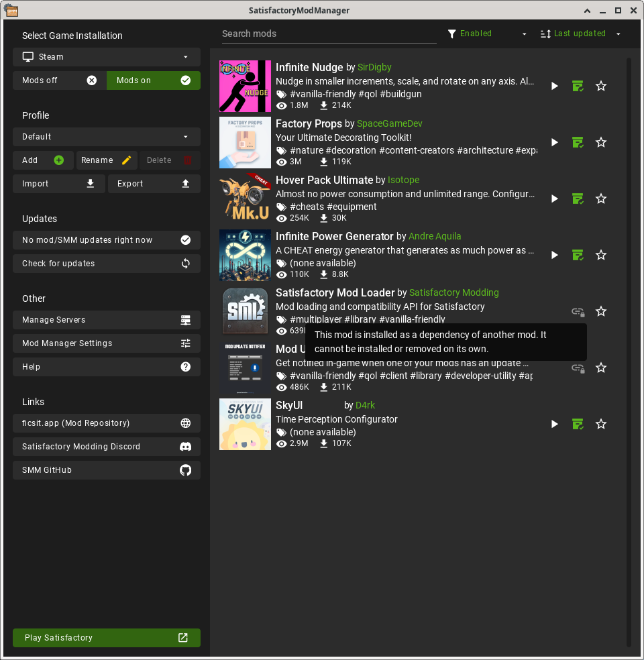Image resolution: width=644 pixels, height=660 pixels.
Task: Select the Factory Props mod title
Action: point(309,123)
